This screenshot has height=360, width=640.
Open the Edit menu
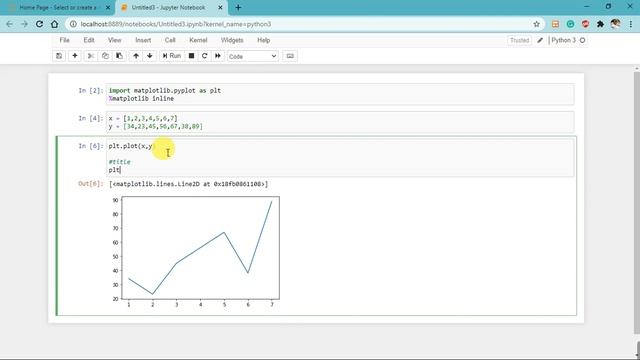coord(89,40)
